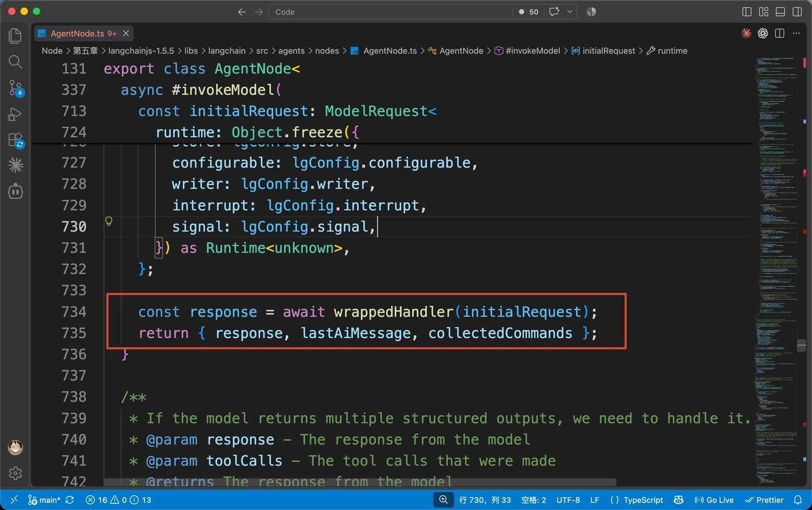The height and width of the screenshot is (510, 812).
Task: Start Go Live server
Action: pyautogui.click(x=714, y=500)
